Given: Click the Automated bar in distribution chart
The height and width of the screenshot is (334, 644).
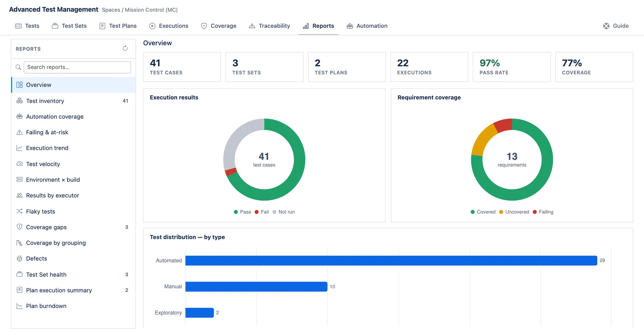Looking at the screenshot, I should coord(391,260).
